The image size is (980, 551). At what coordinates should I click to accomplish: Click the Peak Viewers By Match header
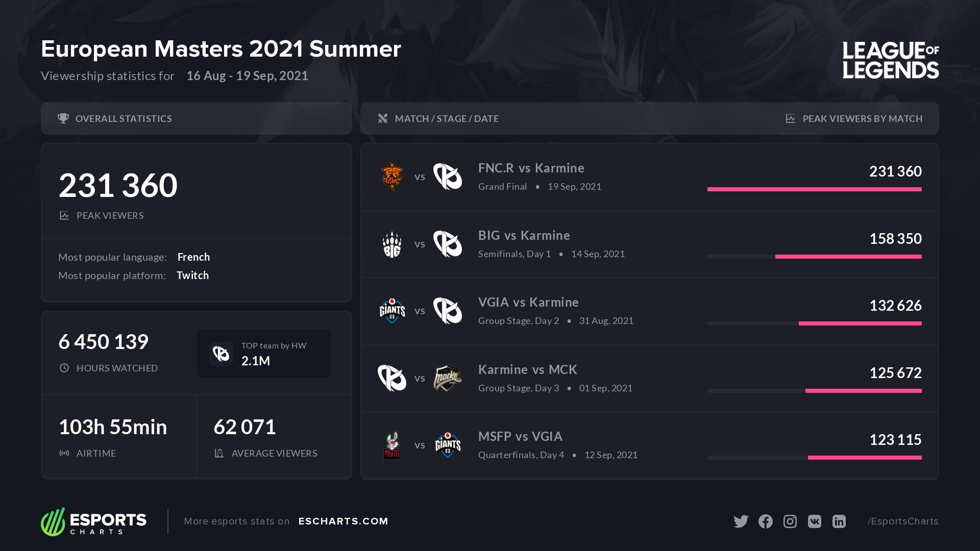click(x=862, y=118)
